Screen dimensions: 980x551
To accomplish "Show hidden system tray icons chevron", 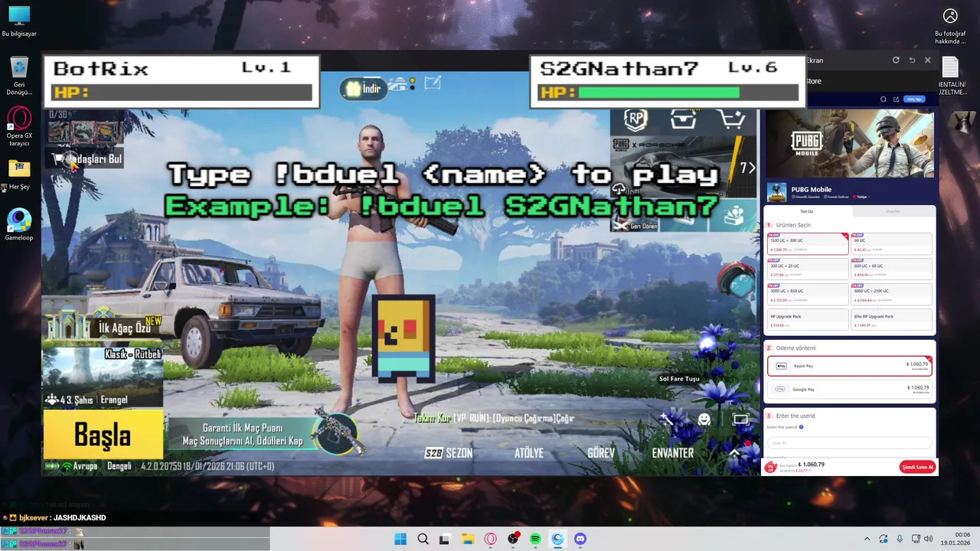I will 867,539.
